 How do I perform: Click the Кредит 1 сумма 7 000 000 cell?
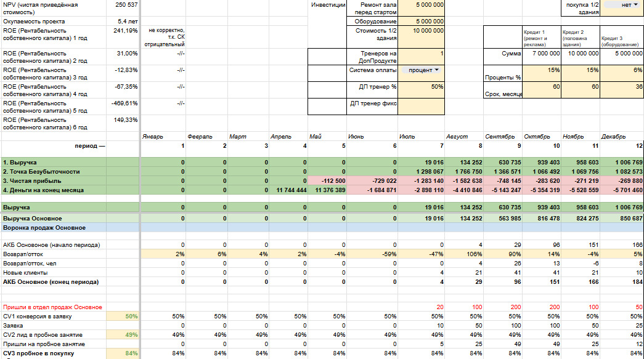[x=542, y=54]
